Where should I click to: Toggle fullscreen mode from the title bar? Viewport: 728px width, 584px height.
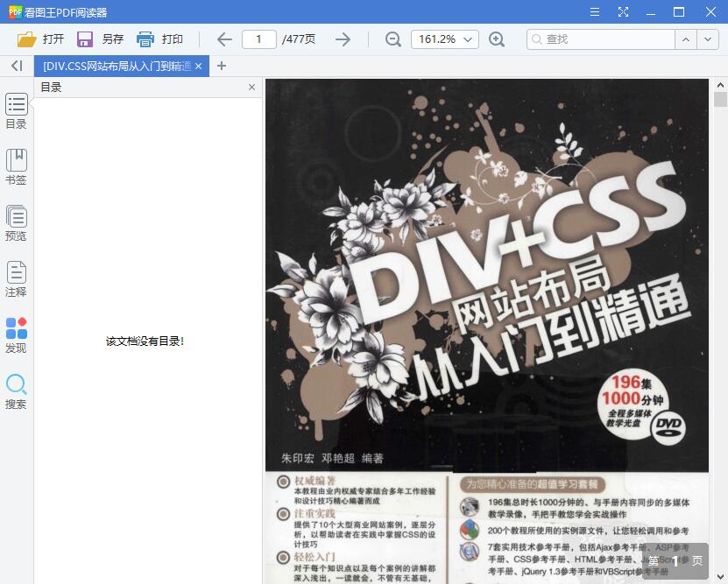(625, 11)
